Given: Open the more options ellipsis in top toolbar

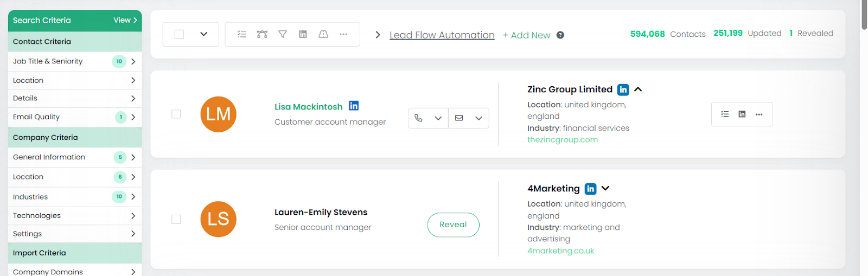Looking at the screenshot, I should coord(343,34).
